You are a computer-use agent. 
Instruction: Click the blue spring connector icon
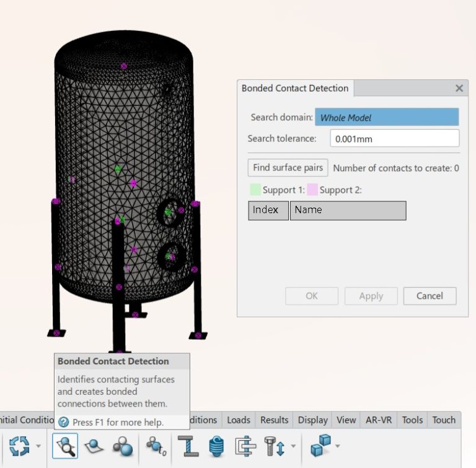[216, 446]
